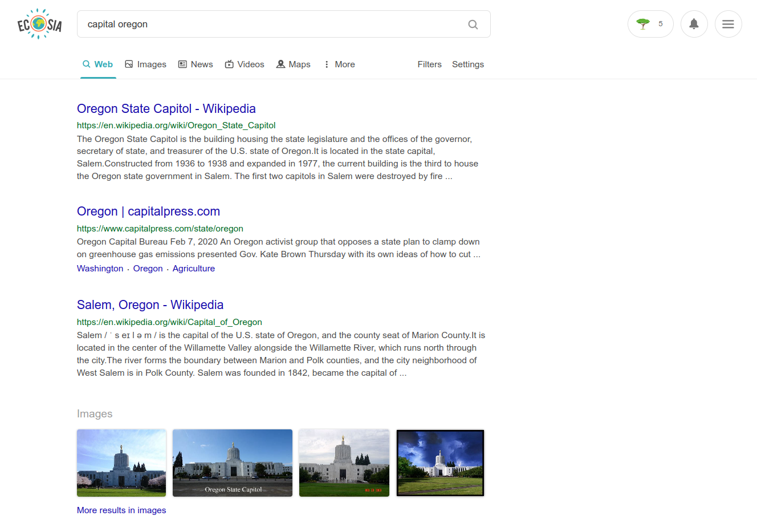Follow the Oregon sublink under capitalpress

148,269
